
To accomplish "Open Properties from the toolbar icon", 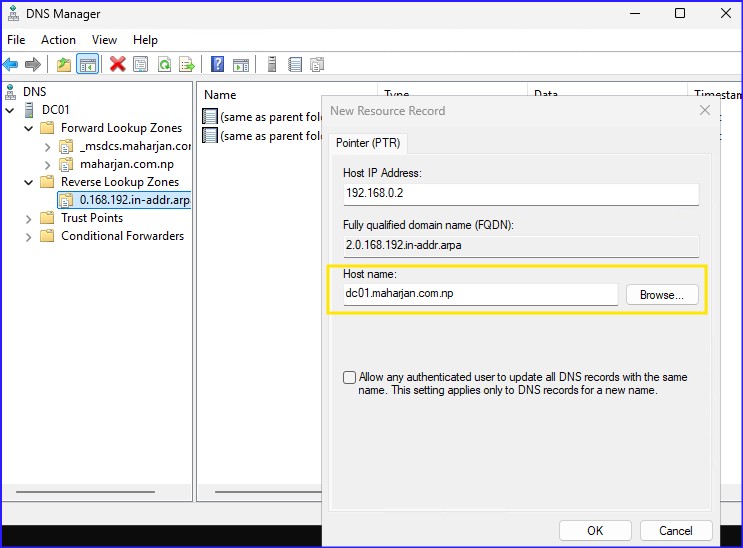I will tap(141, 65).
